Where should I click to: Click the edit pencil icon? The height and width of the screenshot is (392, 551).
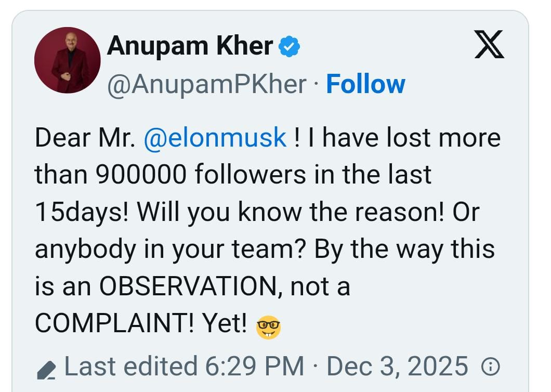(46, 370)
